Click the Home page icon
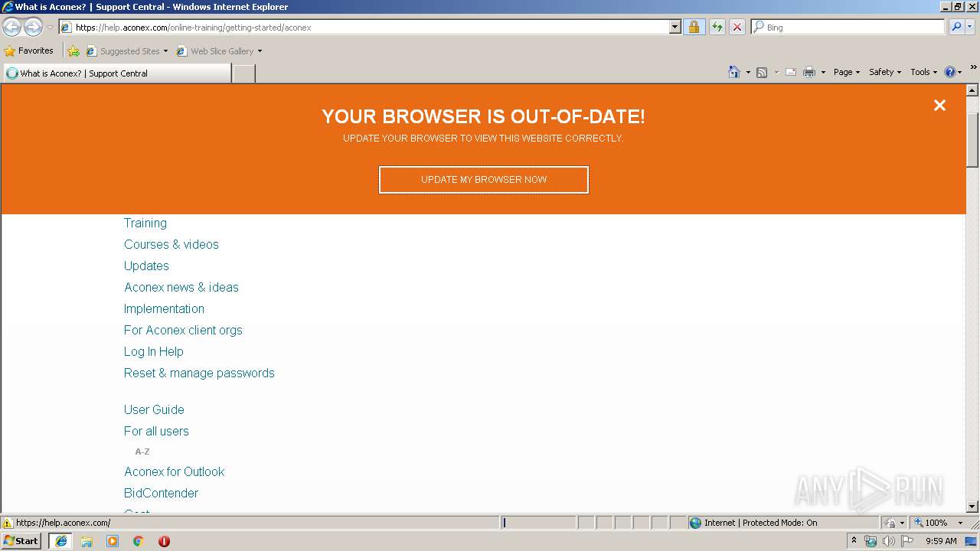The height and width of the screenshot is (551, 980). [x=733, y=72]
